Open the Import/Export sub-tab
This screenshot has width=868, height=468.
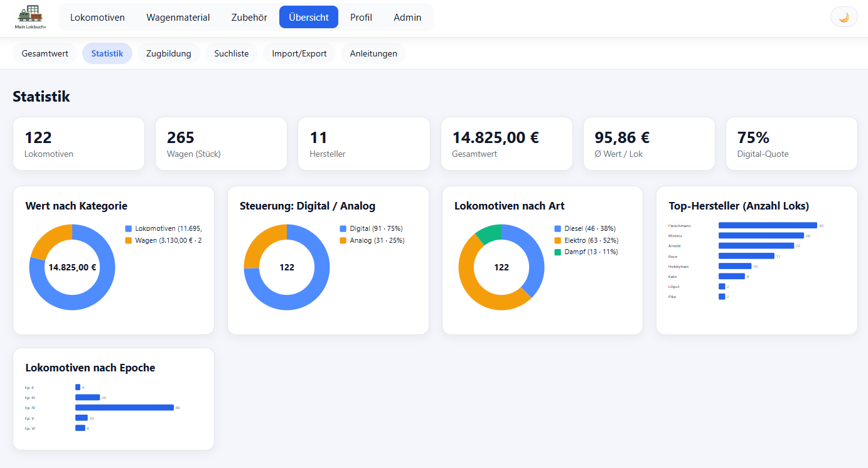[x=299, y=53]
